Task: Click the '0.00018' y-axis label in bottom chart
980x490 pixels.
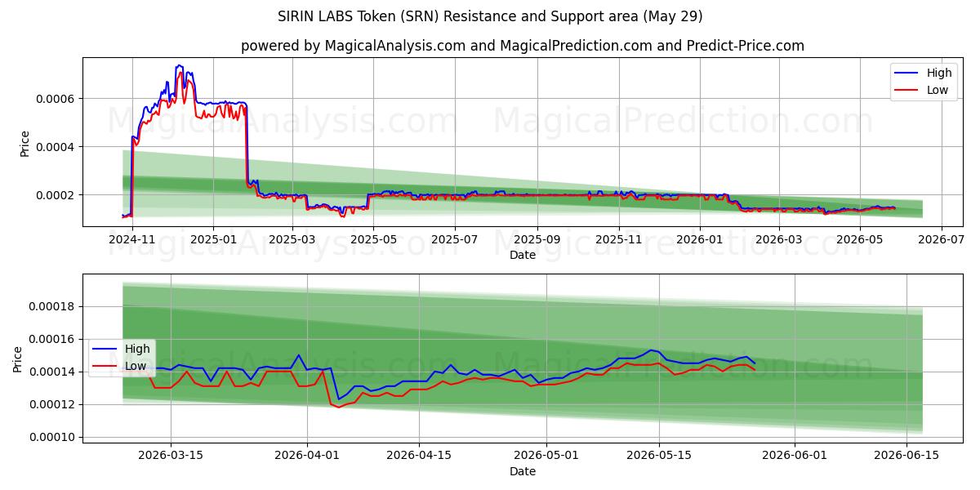Action: (x=52, y=307)
